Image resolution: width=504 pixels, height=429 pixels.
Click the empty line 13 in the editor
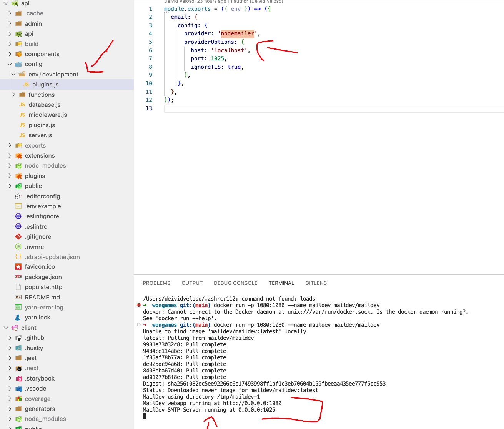tap(192, 108)
